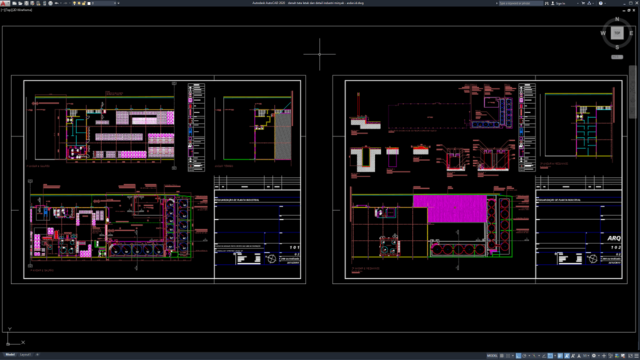This screenshot has width=640, height=360.
Task: Click the Autodesk network triangle icon
Action: tap(589, 3)
